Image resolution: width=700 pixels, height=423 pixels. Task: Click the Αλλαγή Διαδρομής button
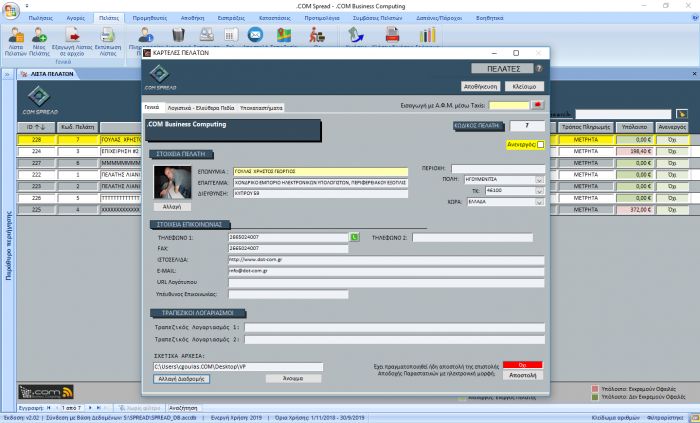click(181, 379)
